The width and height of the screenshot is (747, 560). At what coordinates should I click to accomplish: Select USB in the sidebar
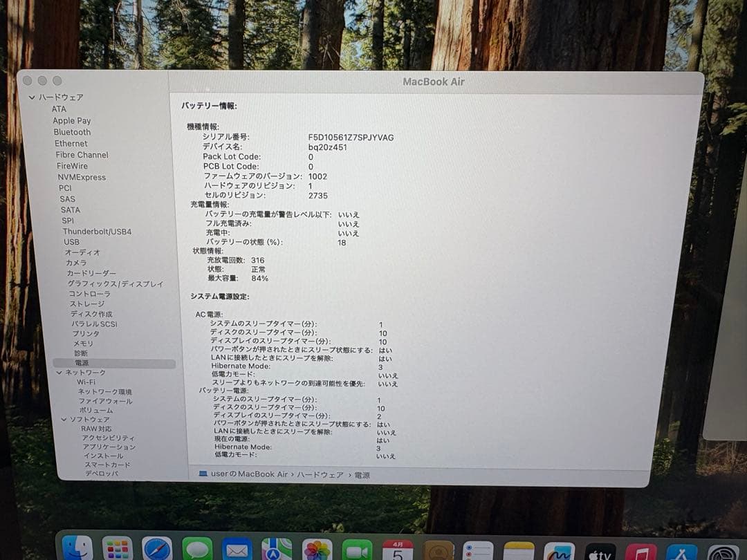click(x=71, y=243)
